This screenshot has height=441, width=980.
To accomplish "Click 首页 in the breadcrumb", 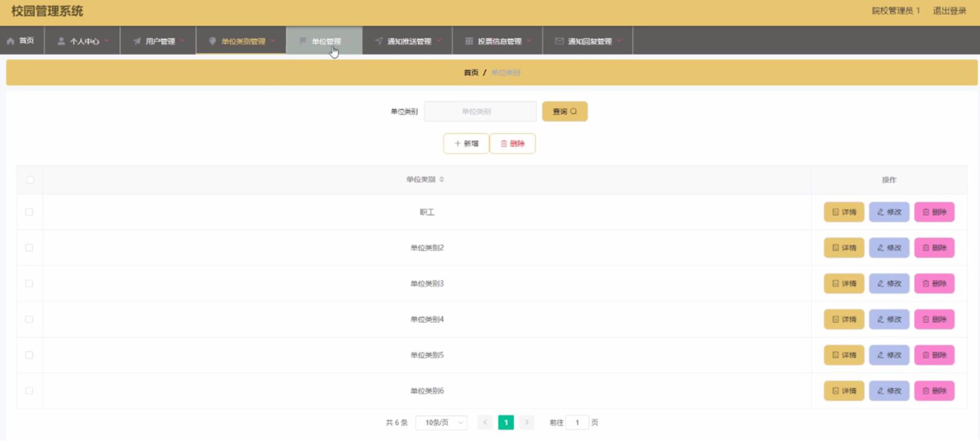I will [471, 73].
